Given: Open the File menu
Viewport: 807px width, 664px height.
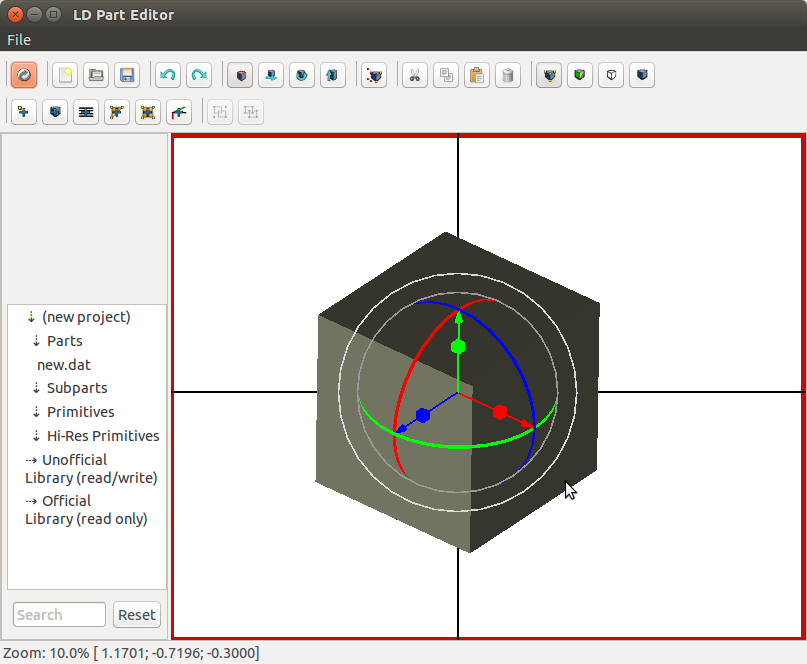Looking at the screenshot, I should click(x=19, y=40).
